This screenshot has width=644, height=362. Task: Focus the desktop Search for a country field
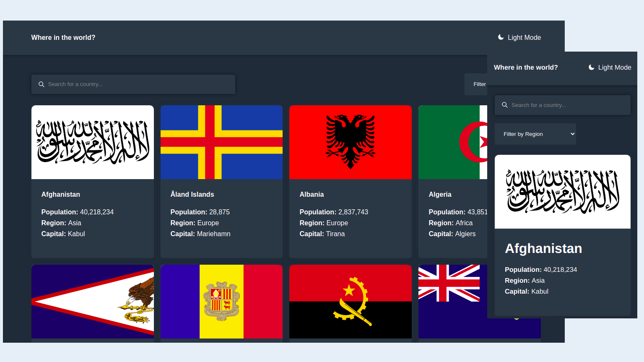(x=133, y=84)
